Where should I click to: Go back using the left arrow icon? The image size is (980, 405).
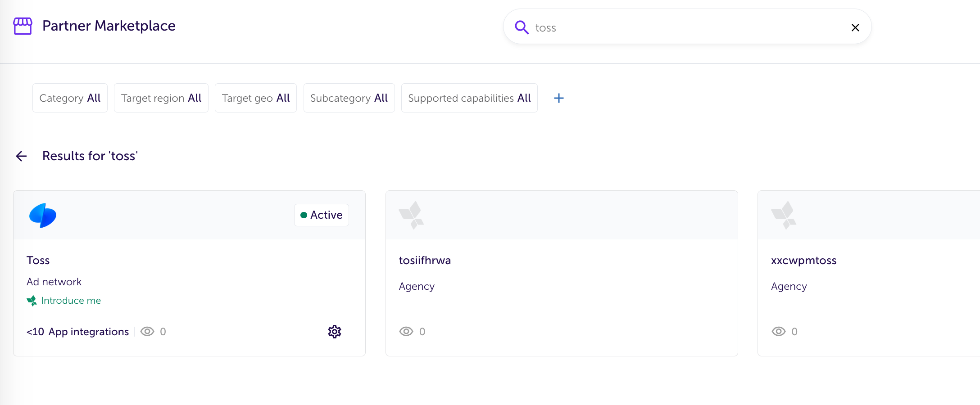[x=21, y=156]
